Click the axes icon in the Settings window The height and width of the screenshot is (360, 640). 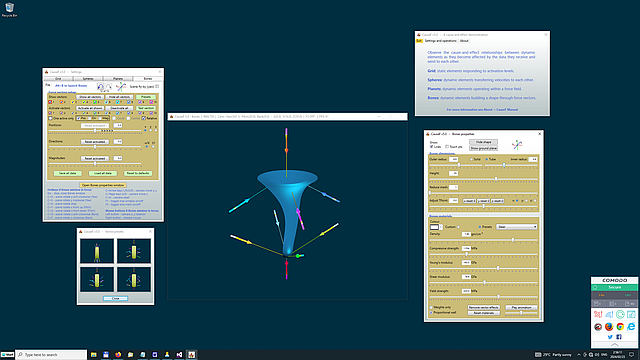click(x=121, y=87)
